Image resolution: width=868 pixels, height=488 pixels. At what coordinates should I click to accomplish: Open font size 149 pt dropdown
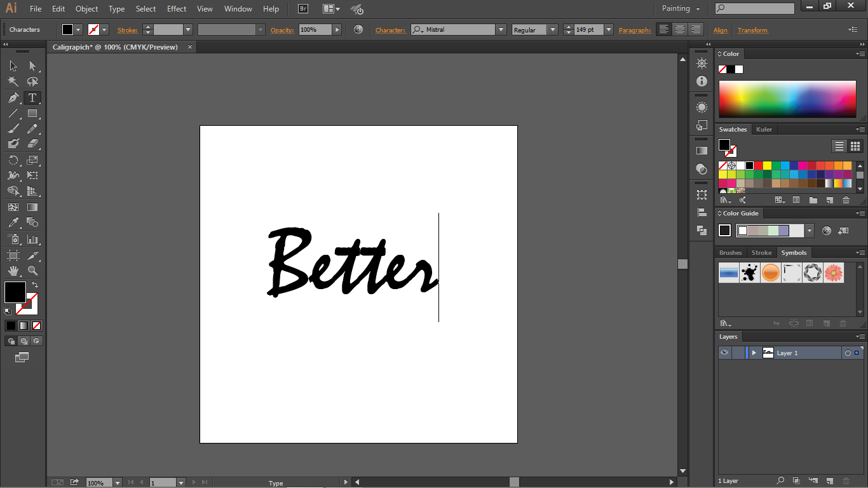[609, 30]
